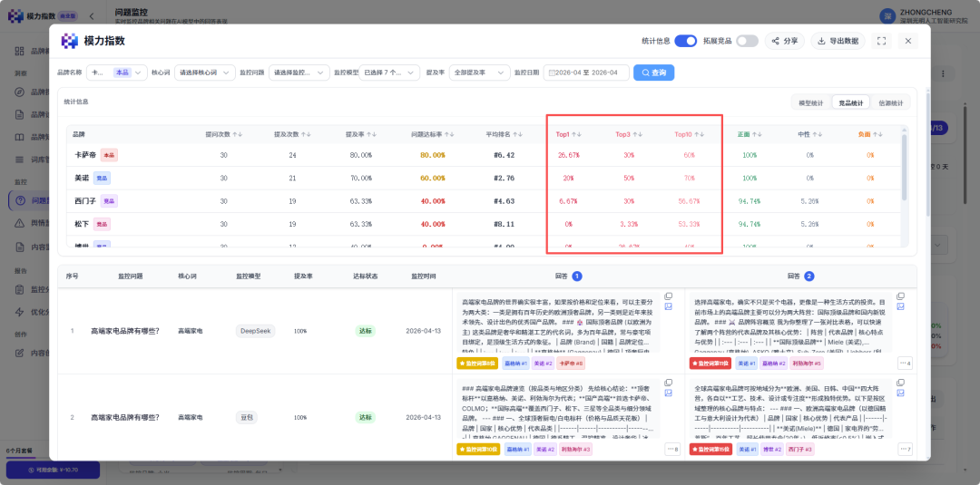Image resolution: width=980 pixels, height=485 pixels.
Task: Click the 舆情监控 warning icon in background sidebar
Action: point(19,223)
